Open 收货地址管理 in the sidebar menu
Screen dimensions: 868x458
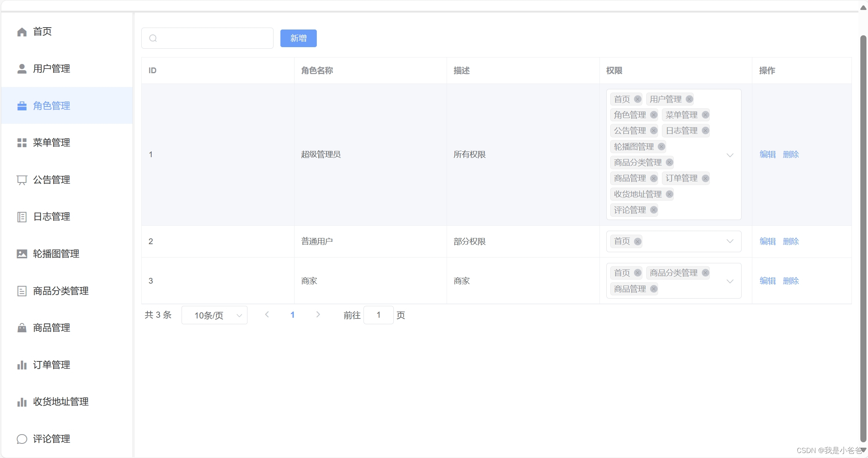61,402
